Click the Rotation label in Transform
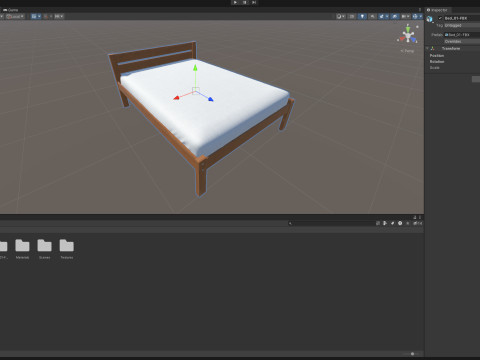Screen dimensions: 480x360 pos(437,62)
